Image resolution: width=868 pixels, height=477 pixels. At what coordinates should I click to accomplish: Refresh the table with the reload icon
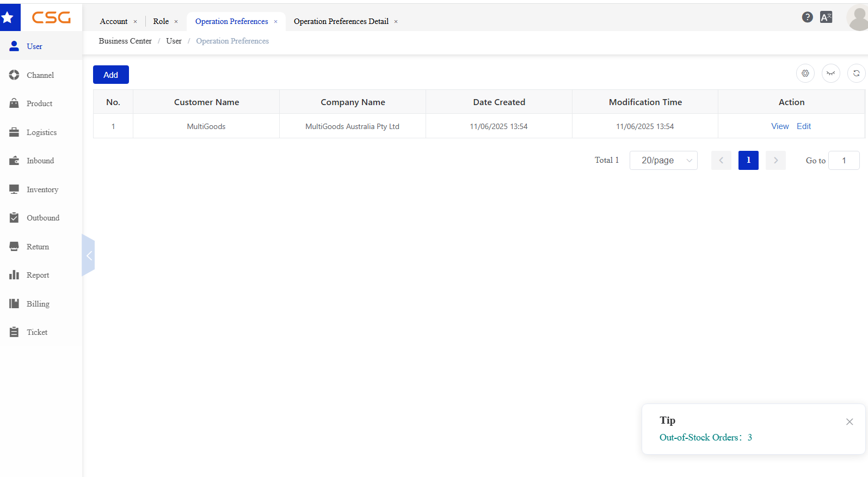click(x=857, y=73)
